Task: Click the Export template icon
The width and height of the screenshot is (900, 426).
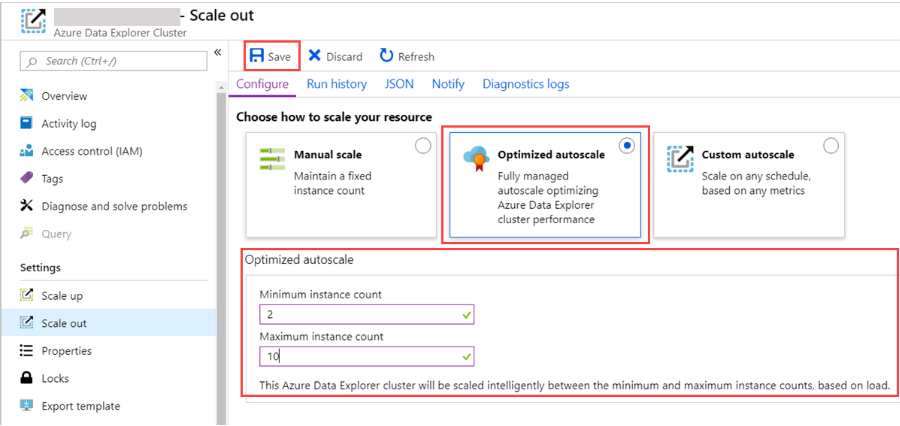Action: click(x=27, y=406)
